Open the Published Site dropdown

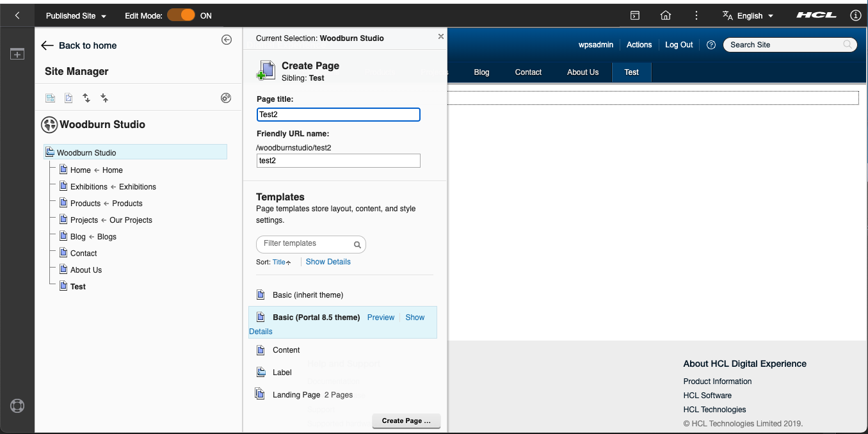75,15
